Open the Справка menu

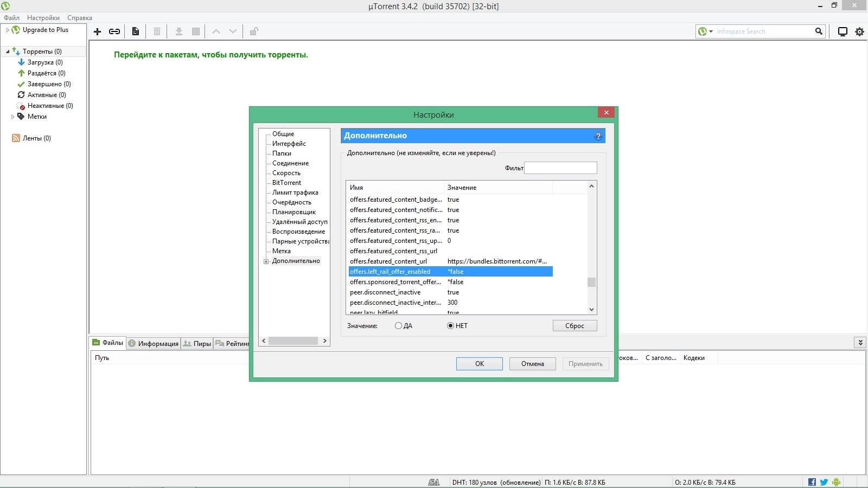point(80,18)
